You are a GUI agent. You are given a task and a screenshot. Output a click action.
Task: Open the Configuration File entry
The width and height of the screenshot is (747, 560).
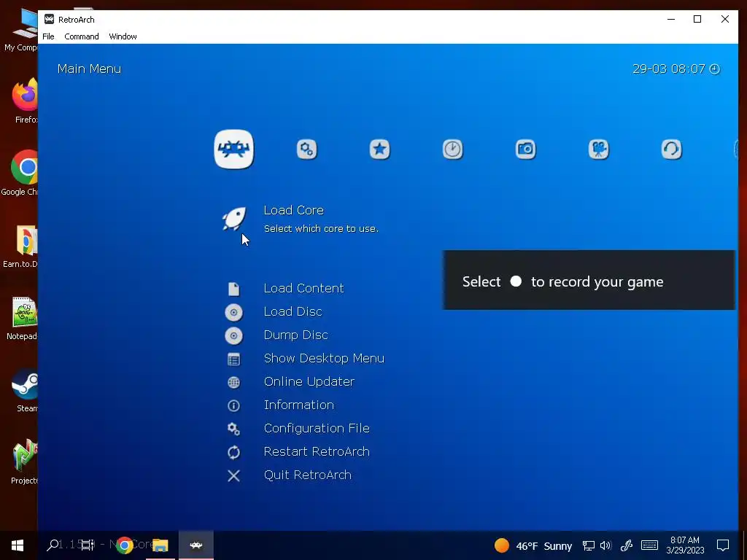317,428
